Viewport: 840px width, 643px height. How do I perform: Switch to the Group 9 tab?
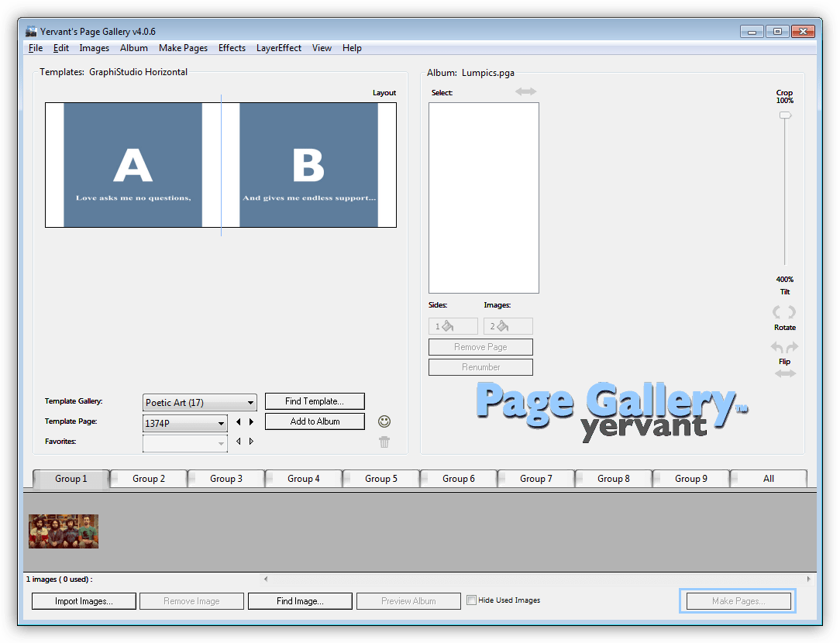click(x=691, y=479)
